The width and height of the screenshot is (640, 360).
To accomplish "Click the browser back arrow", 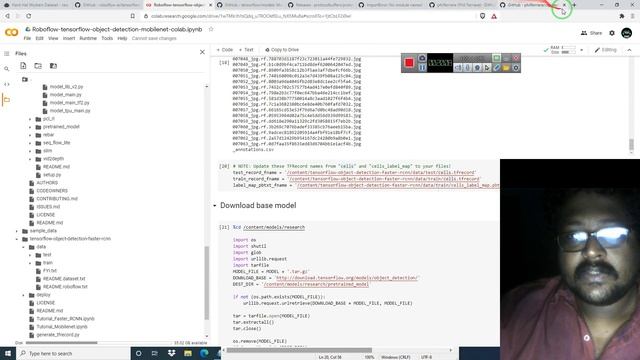I will click(x=7, y=16).
